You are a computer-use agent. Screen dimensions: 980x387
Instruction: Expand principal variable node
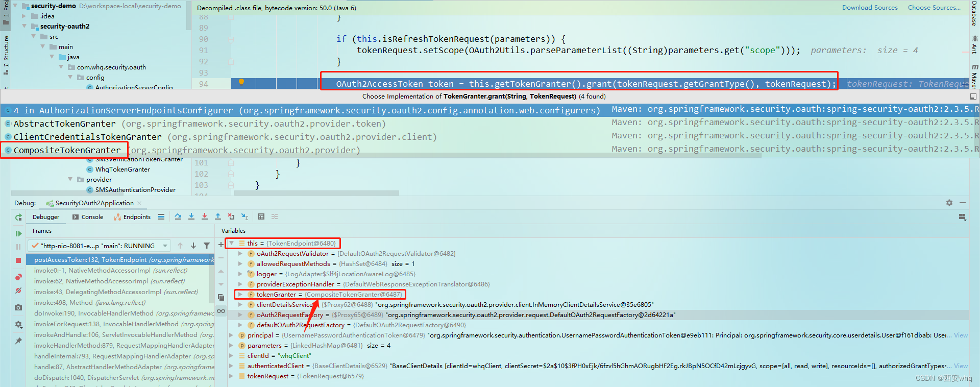[231, 335]
